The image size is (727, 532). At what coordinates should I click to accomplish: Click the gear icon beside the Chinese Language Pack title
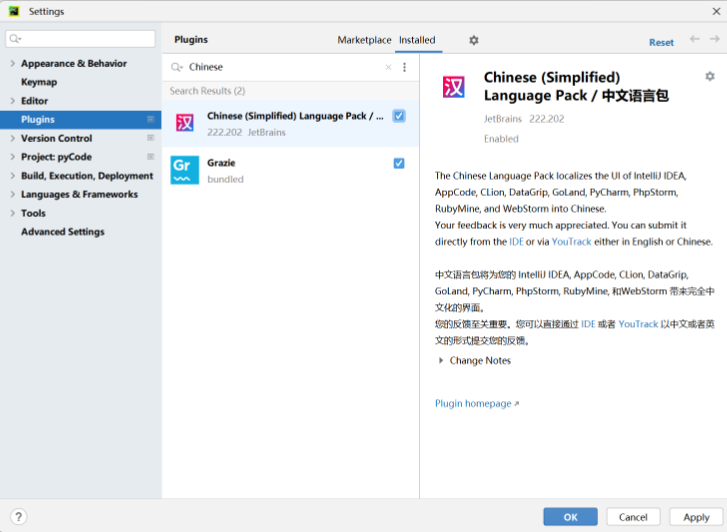click(709, 76)
